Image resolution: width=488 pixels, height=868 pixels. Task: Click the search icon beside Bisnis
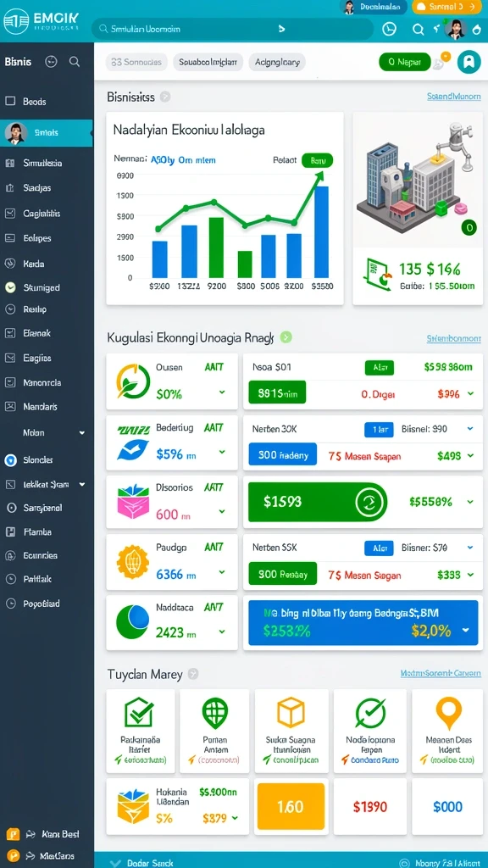(x=75, y=62)
